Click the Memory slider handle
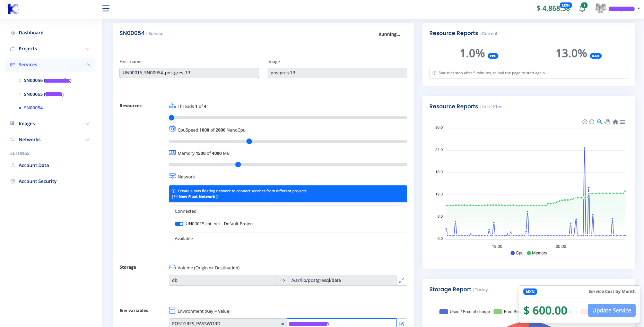The width and height of the screenshot is (644, 327). click(x=238, y=165)
